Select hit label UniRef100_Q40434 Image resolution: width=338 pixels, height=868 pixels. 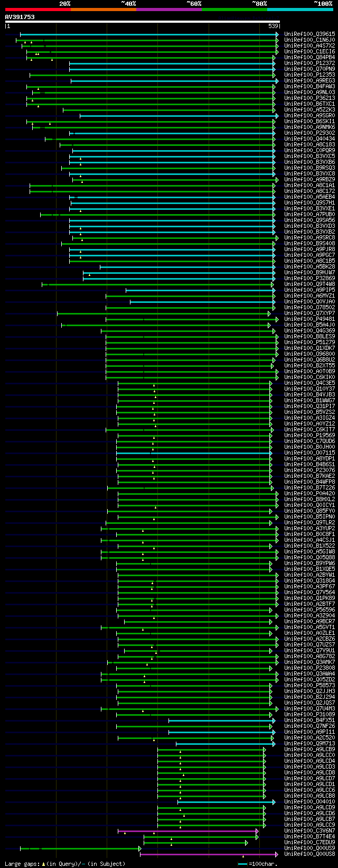point(309,138)
